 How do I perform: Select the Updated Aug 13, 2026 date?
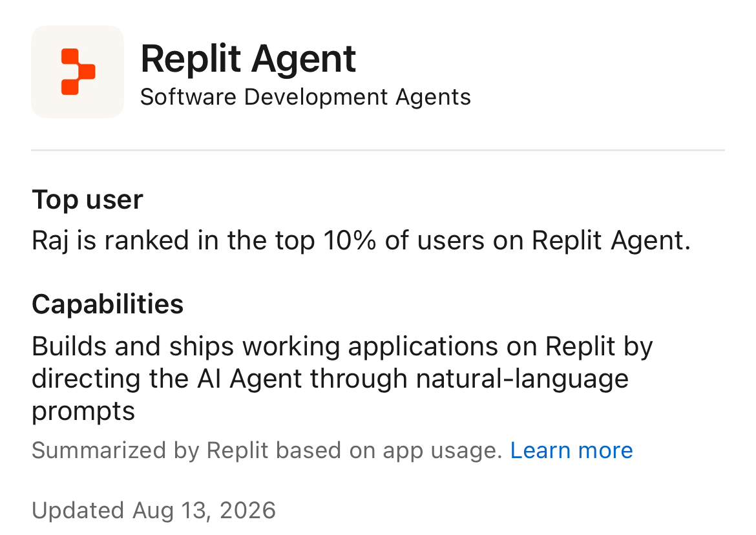(154, 510)
